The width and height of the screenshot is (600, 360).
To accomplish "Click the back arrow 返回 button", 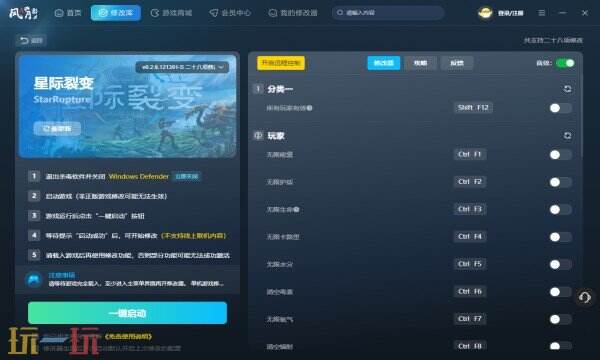I will [31, 40].
